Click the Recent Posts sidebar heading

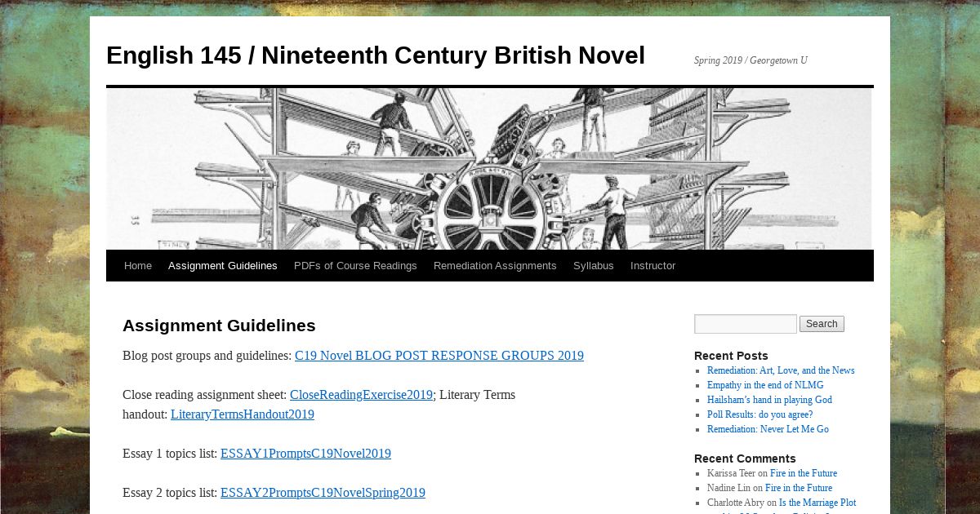731,356
